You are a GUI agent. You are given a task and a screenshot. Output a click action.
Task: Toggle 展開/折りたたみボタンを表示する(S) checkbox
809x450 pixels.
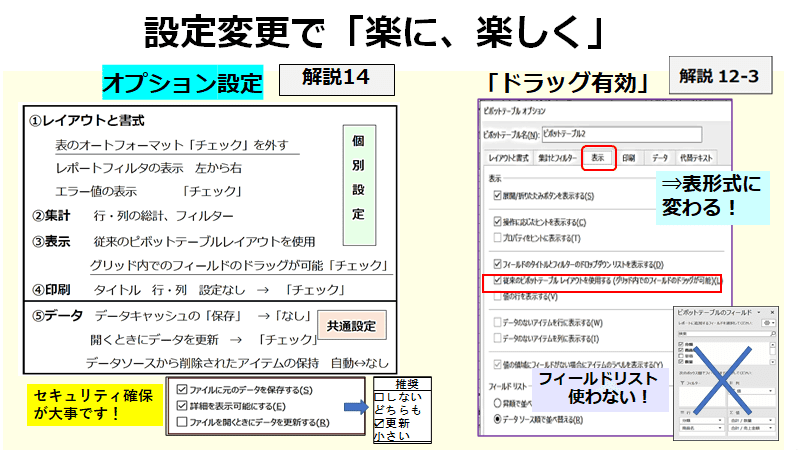tap(497, 196)
